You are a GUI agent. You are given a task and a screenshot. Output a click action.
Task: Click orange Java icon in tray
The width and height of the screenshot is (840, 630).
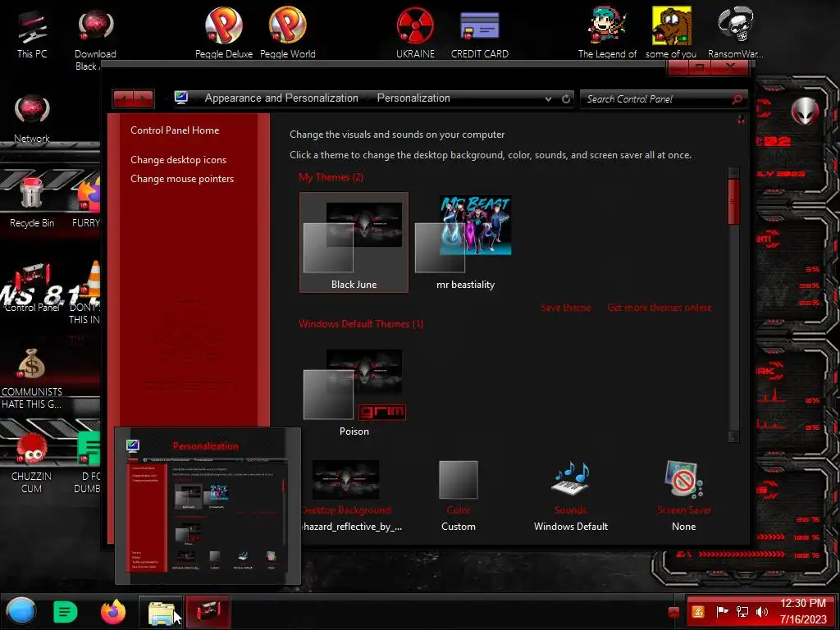point(698,612)
